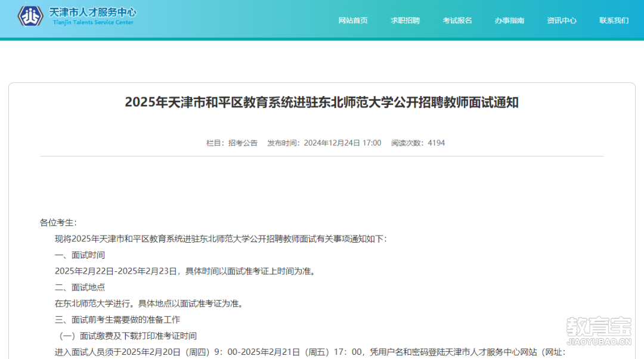This screenshot has height=359, width=644.
Task: Open the 求职招聘 navigation item
Action: point(405,20)
